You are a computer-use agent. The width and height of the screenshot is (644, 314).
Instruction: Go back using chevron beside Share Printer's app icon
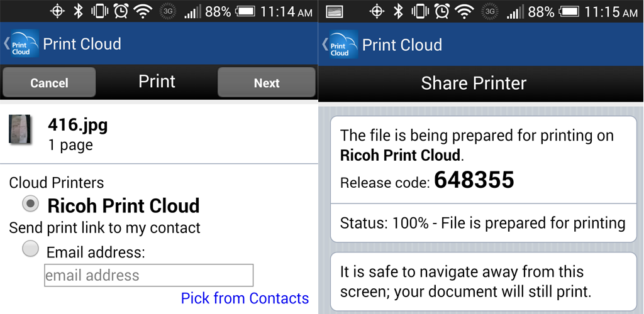[x=325, y=45]
